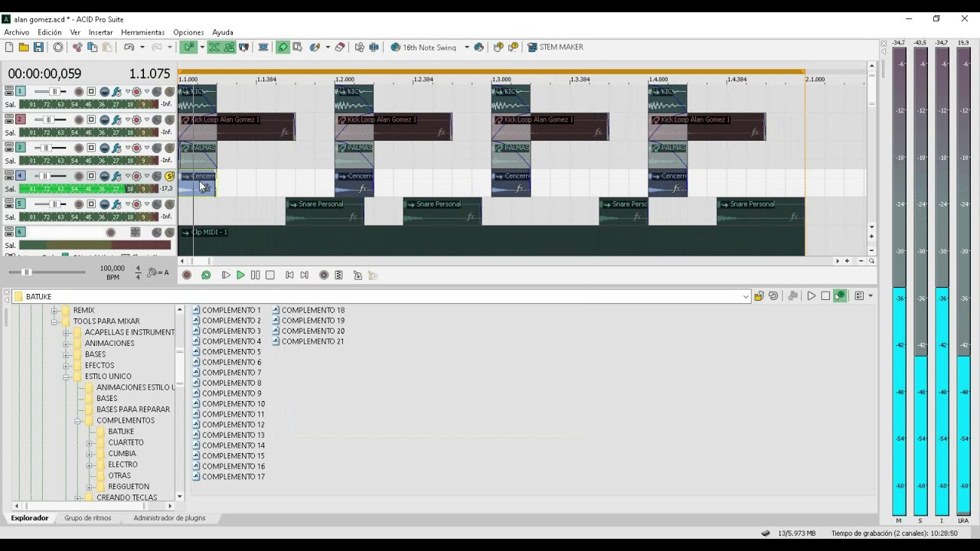This screenshot has height=551, width=980.
Task: Open the STEM MAKER tool
Action: click(x=555, y=47)
